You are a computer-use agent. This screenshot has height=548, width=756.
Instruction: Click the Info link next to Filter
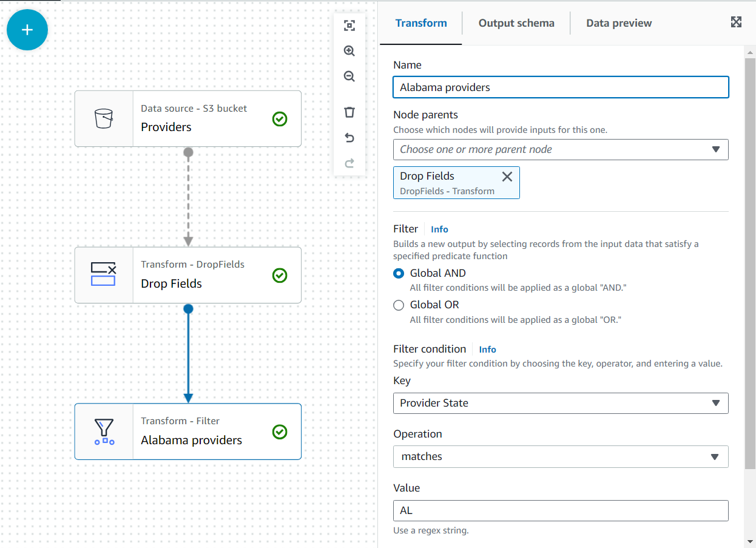pyautogui.click(x=439, y=229)
